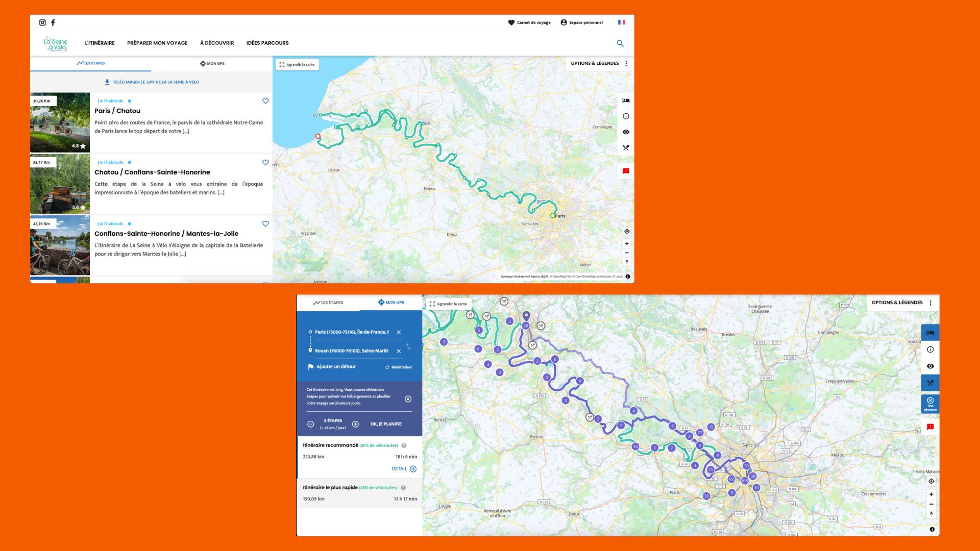
Task: Toggle restaurants layer in top map
Action: 626,148
